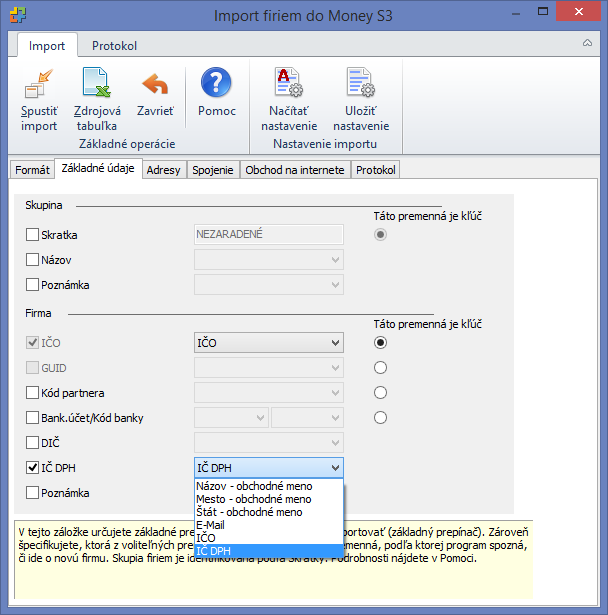Click Načítať nastavenie icon
Screen dimensions: 608x615
(x=289, y=82)
